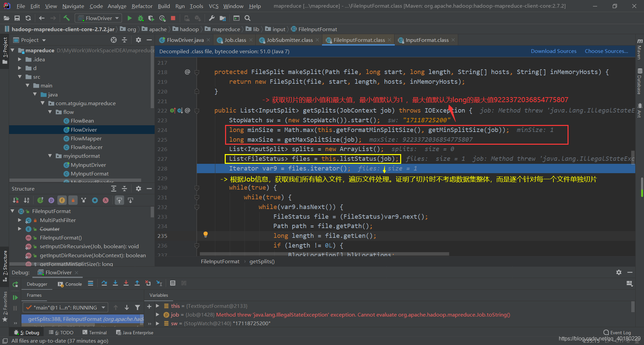Toggle Show Lambdas pink lambda icon
The image size is (644, 345).
point(106,200)
